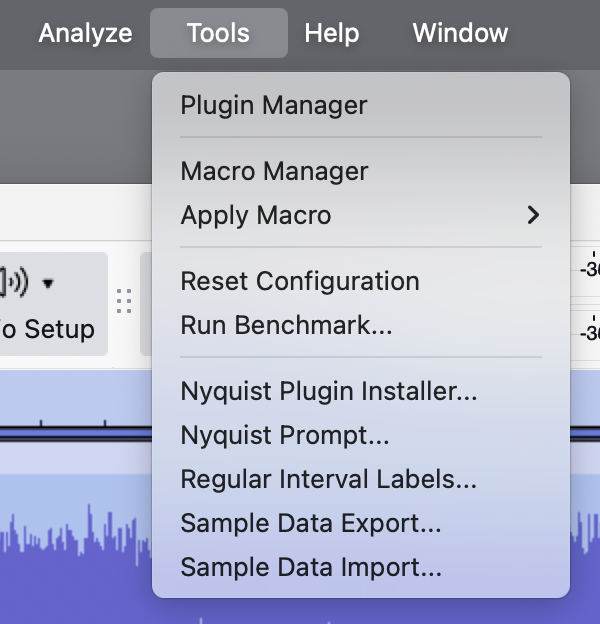Open the Window menu in menu bar
This screenshot has height=624, width=600.
click(x=460, y=33)
